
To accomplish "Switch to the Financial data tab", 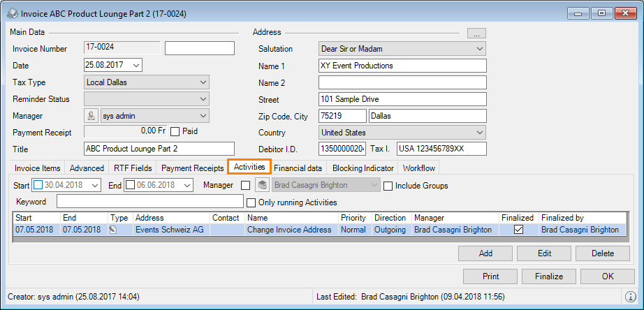I will [298, 168].
